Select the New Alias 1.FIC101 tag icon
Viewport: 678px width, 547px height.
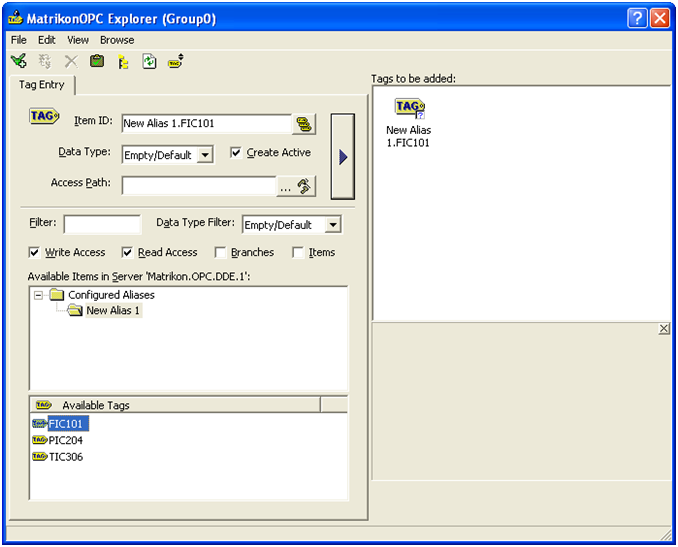[x=409, y=108]
